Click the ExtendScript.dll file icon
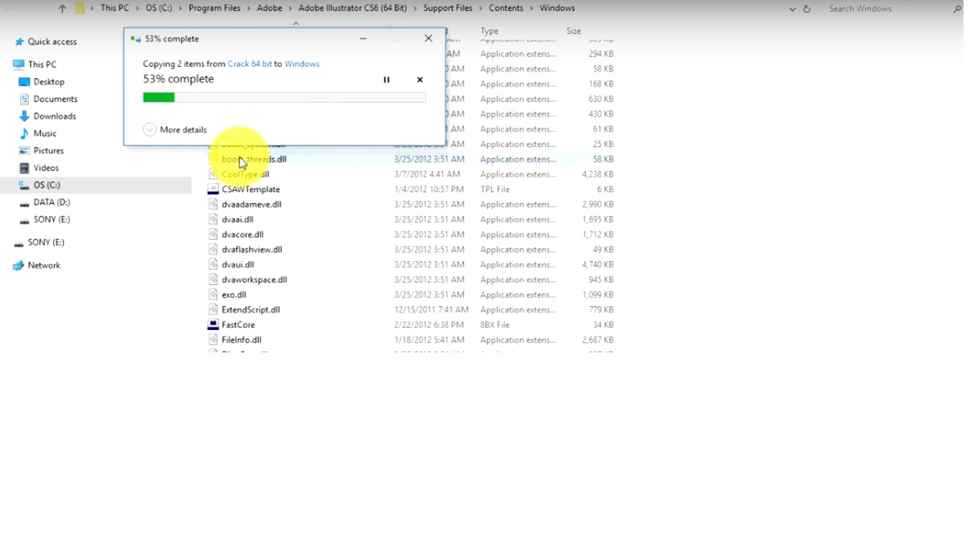The image size is (980, 551). tap(213, 310)
